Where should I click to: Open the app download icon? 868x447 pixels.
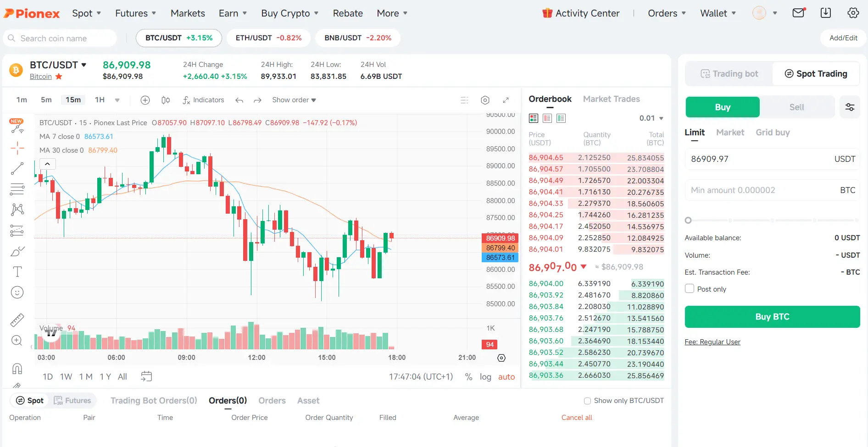826,13
